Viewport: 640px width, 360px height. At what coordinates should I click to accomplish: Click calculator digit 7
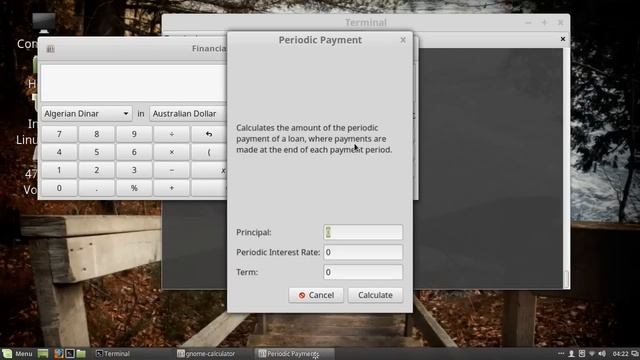[59, 134]
